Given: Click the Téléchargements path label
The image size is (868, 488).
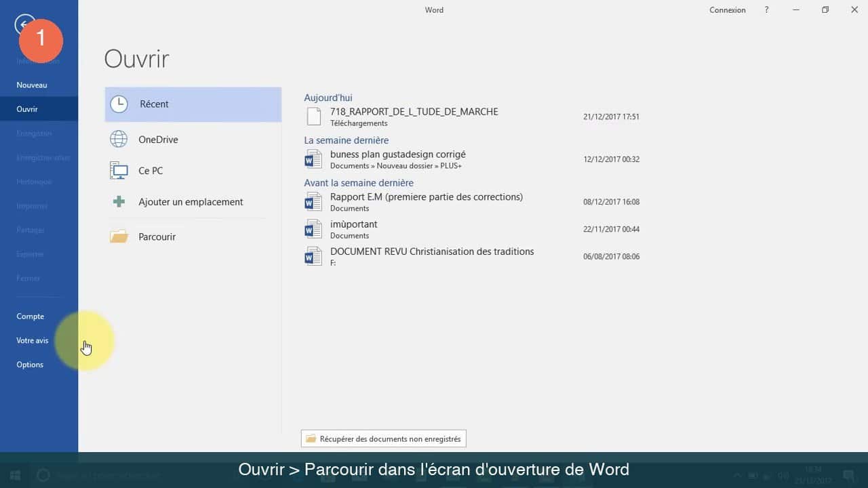Looking at the screenshot, I should [359, 123].
